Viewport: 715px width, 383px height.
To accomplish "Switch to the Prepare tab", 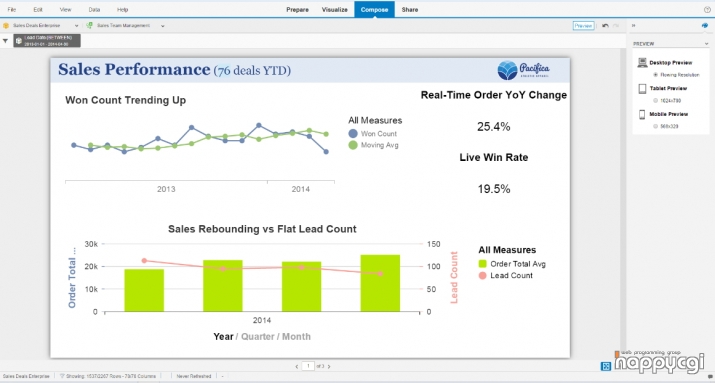I will click(297, 10).
